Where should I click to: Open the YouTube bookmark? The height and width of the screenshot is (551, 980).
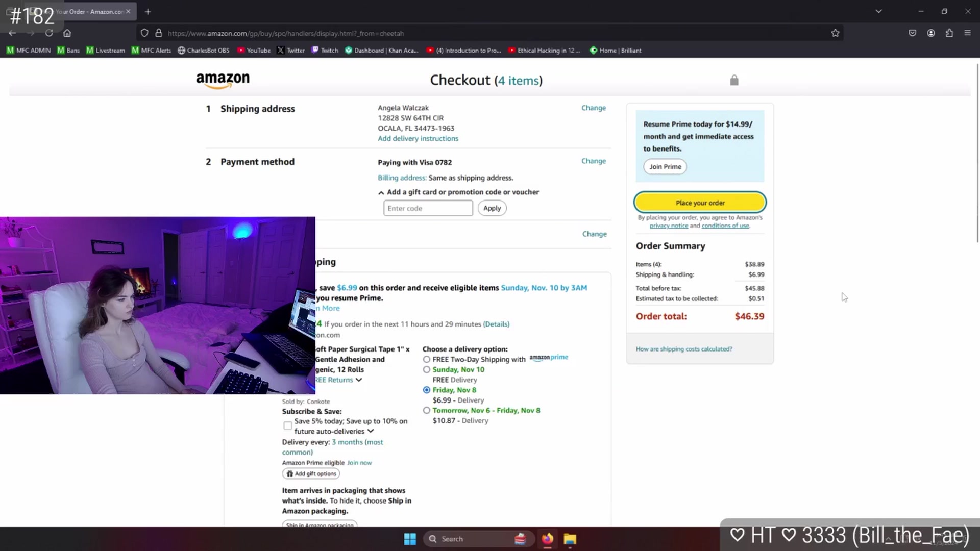coord(254,51)
